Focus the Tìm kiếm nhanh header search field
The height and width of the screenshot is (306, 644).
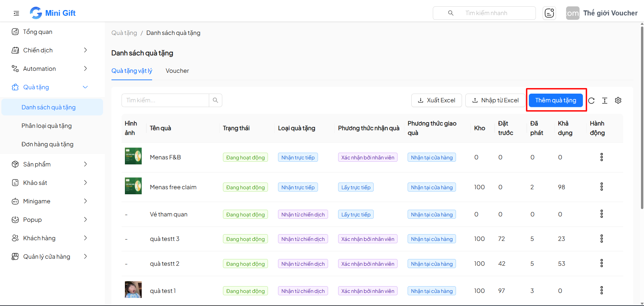[x=484, y=13]
